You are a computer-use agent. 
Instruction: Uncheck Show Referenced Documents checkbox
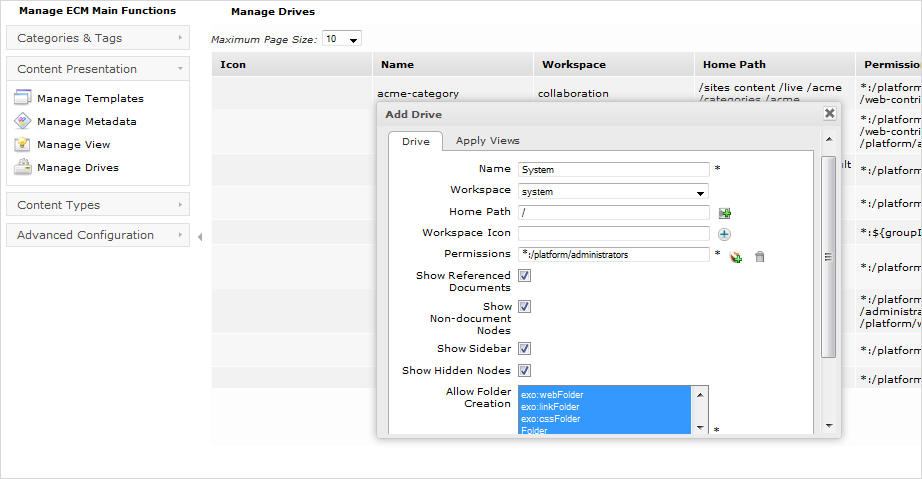(x=524, y=276)
